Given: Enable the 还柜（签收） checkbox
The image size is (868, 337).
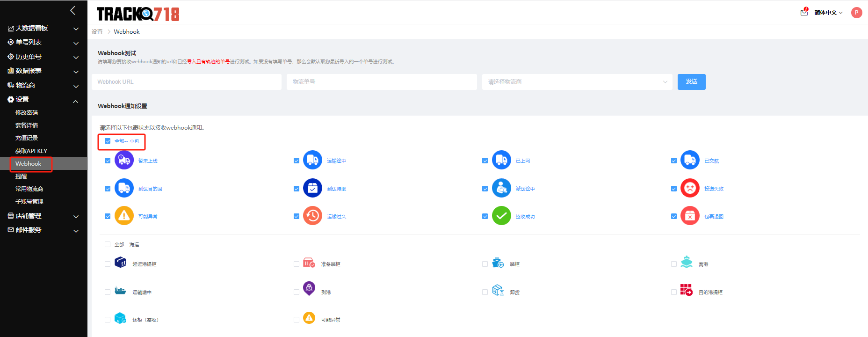Looking at the screenshot, I should 108,320.
